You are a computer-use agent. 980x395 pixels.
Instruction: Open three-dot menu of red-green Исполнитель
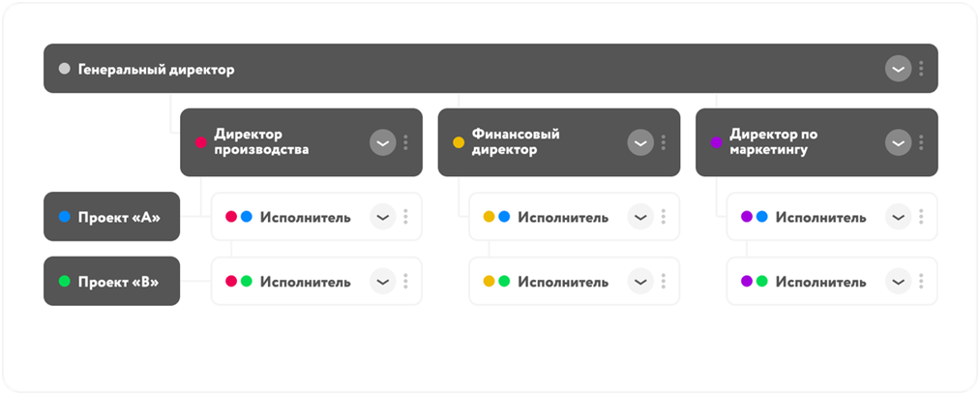(x=405, y=282)
